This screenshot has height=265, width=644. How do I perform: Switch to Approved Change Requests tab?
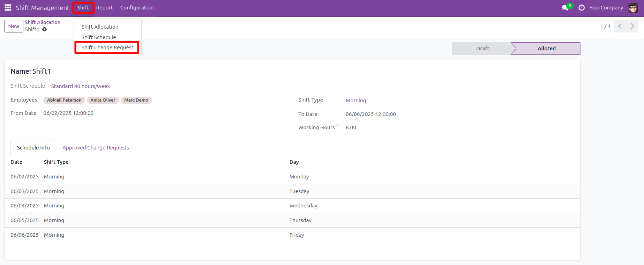[x=96, y=148]
